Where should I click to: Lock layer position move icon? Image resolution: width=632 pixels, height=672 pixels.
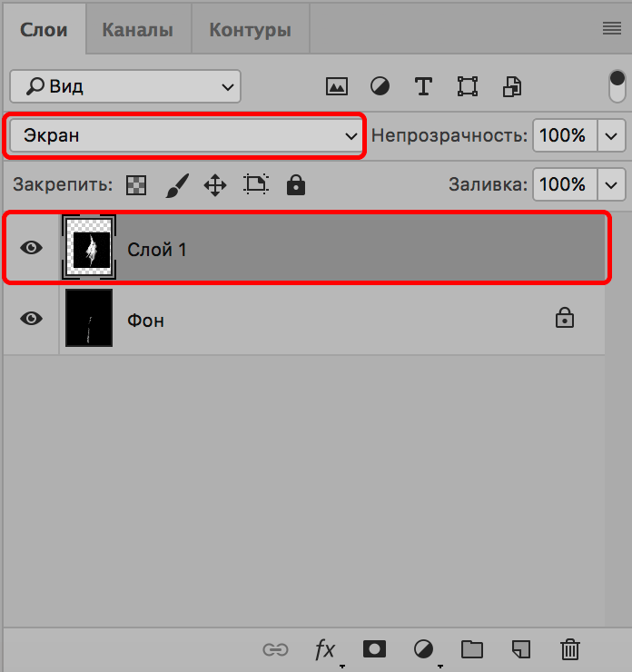(x=215, y=185)
